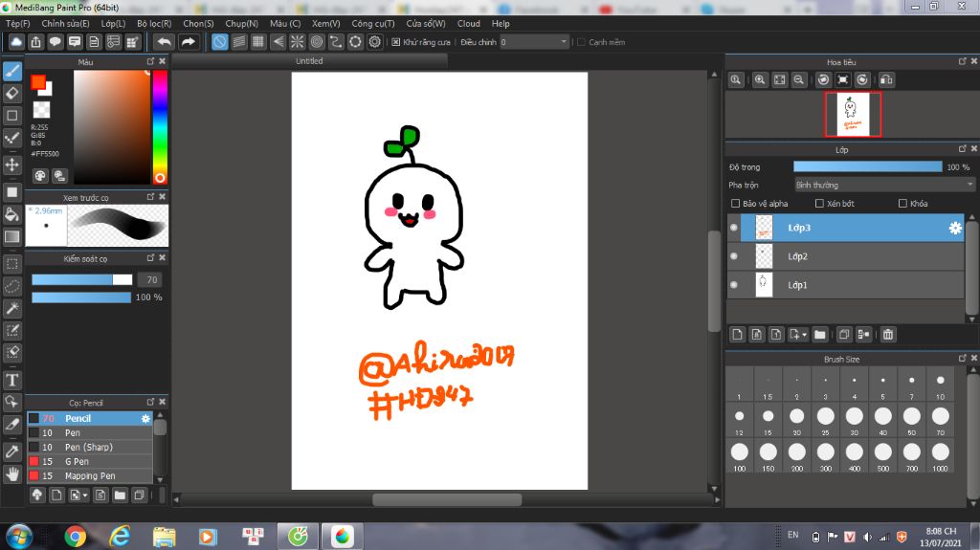Click the Navigator canvas thumbnail
980x550 pixels.
tap(853, 115)
